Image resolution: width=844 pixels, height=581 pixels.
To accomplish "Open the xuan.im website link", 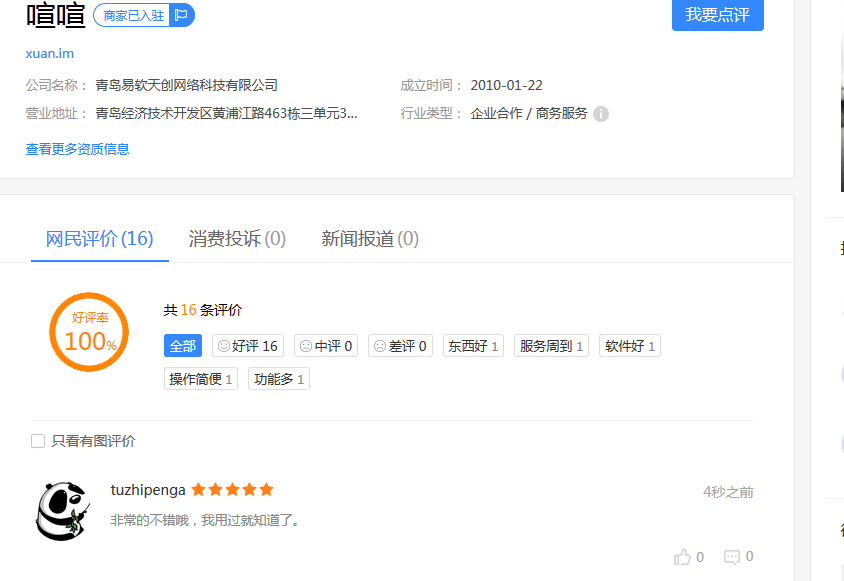I will (50, 53).
